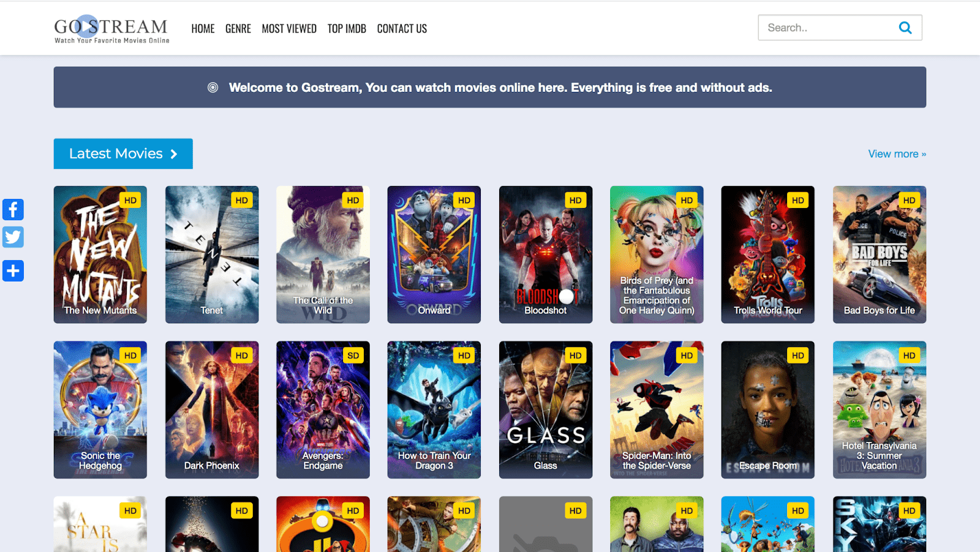Share the page on Facebook
This screenshot has height=552, width=980.
click(13, 209)
